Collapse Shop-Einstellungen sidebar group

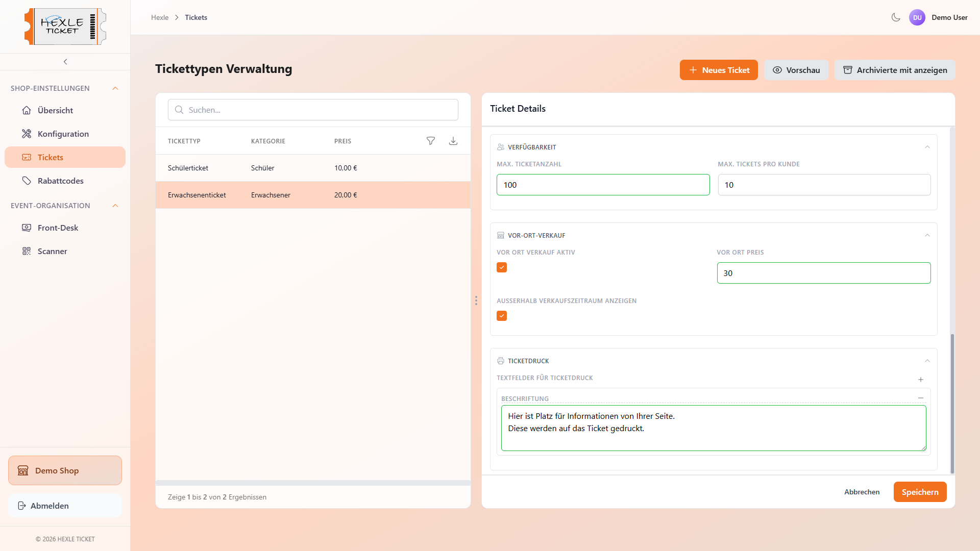coord(115,88)
